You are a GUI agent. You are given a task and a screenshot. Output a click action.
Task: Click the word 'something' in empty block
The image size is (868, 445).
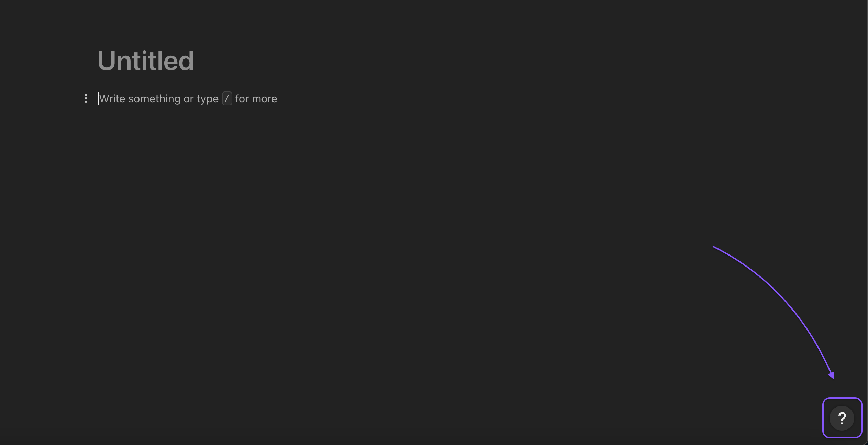tap(154, 99)
